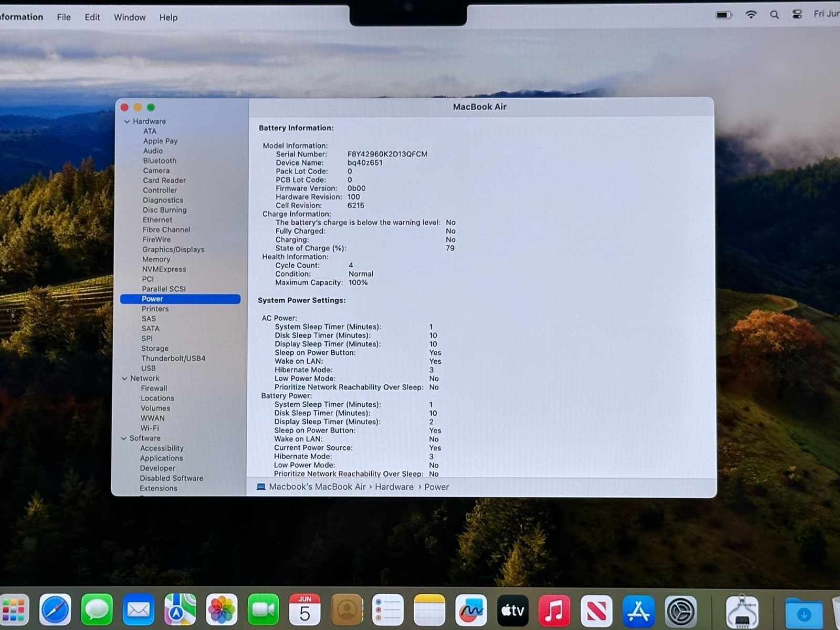Select NVMExpress in the sidebar
Viewport: 840px width, 630px height.
pos(164,269)
